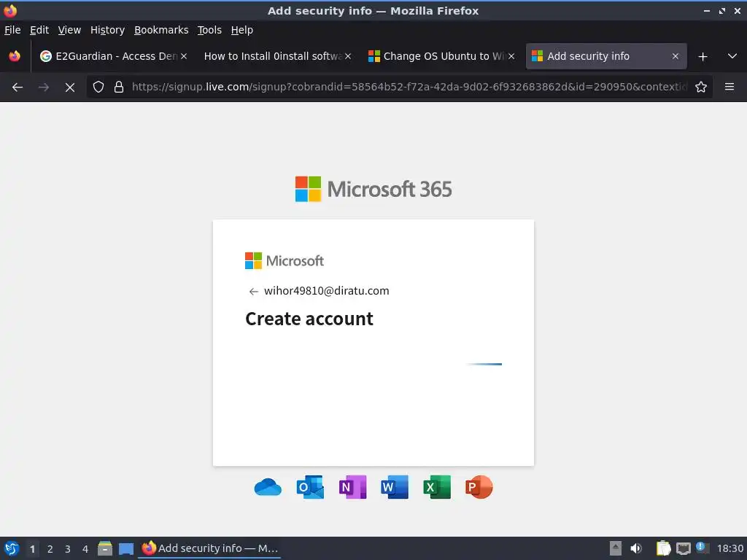This screenshot has width=747, height=560.
Task: Click the 18:30 clock
Action: tap(729, 548)
